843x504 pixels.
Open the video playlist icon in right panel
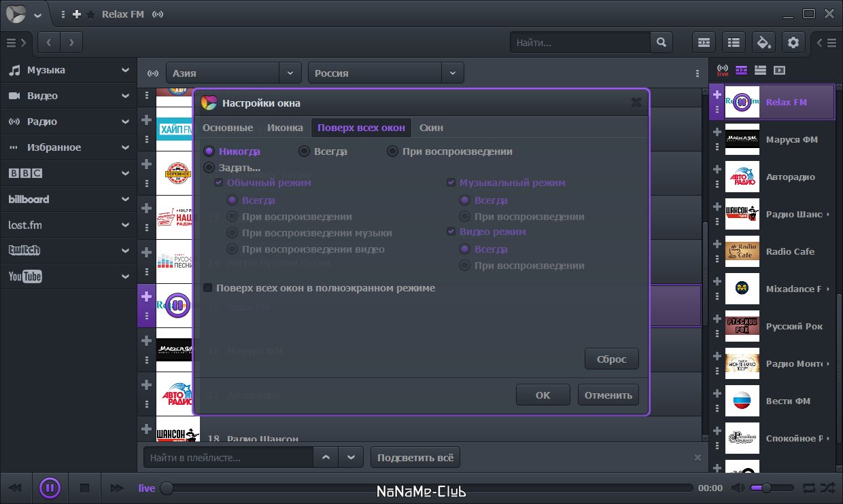click(x=779, y=70)
